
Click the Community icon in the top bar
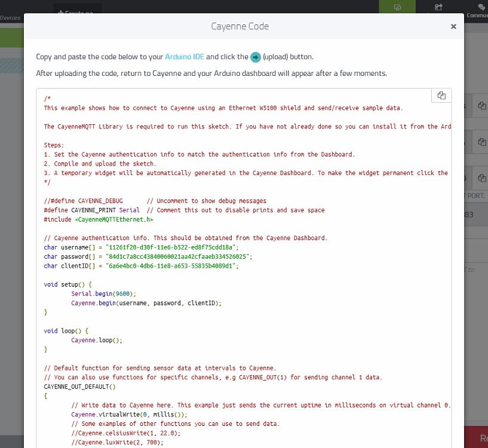(481, 7)
